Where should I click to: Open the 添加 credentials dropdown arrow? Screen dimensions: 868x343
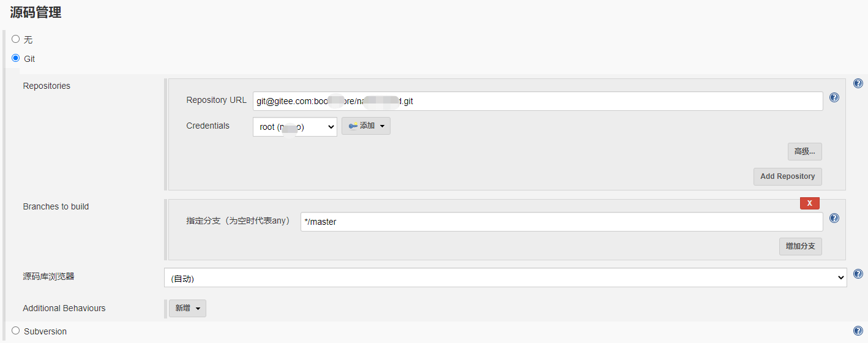383,126
